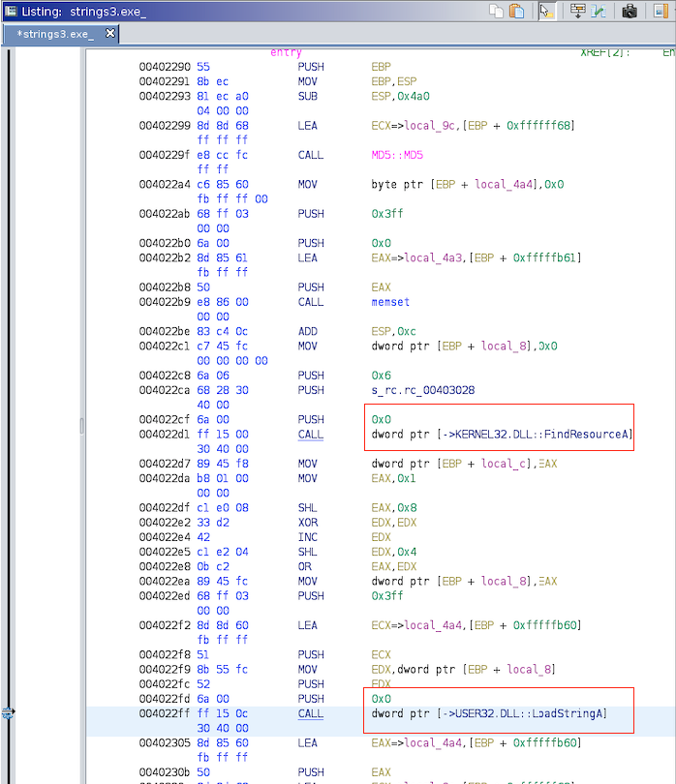
Task: Click the SUB mnemonic at 00402293
Action: coord(308,96)
